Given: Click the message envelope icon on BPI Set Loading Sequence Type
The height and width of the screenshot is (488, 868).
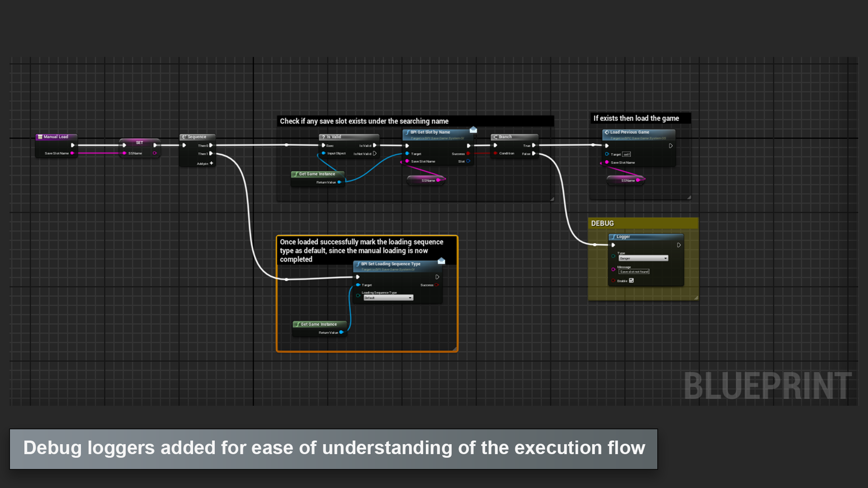Looking at the screenshot, I should [x=442, y=261].
